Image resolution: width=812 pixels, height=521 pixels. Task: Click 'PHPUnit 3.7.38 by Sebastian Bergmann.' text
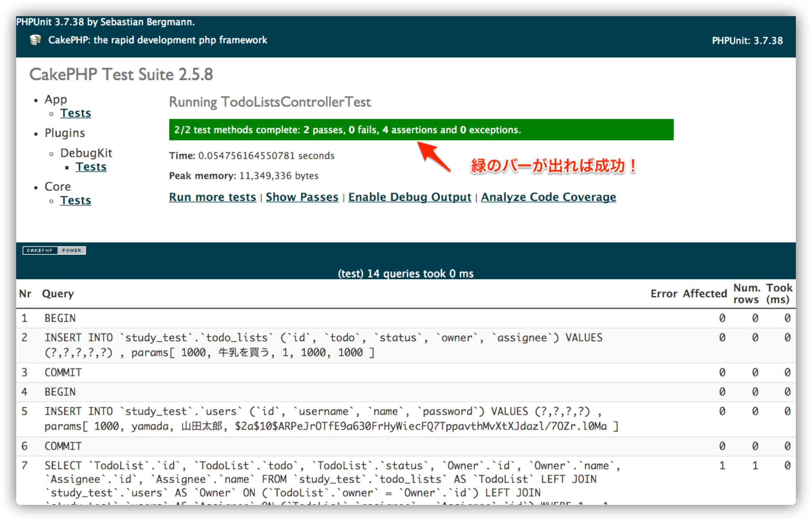pos(106,22)
